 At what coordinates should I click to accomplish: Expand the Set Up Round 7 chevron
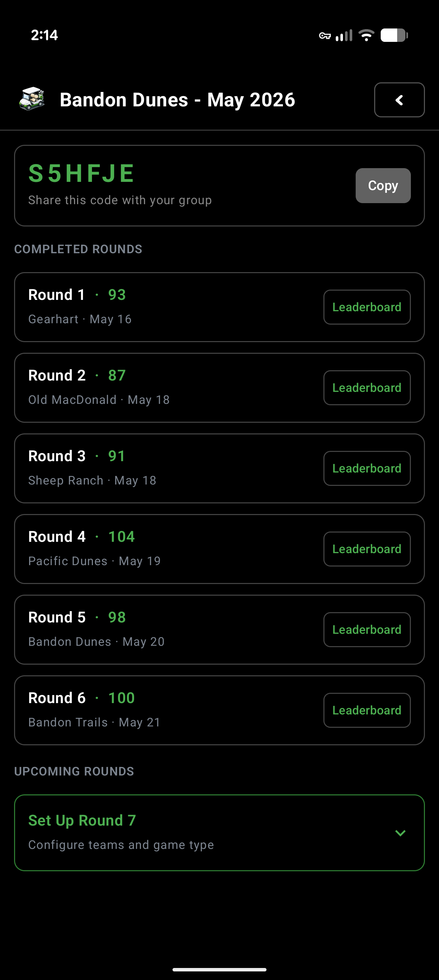click(x=400, y=833)
